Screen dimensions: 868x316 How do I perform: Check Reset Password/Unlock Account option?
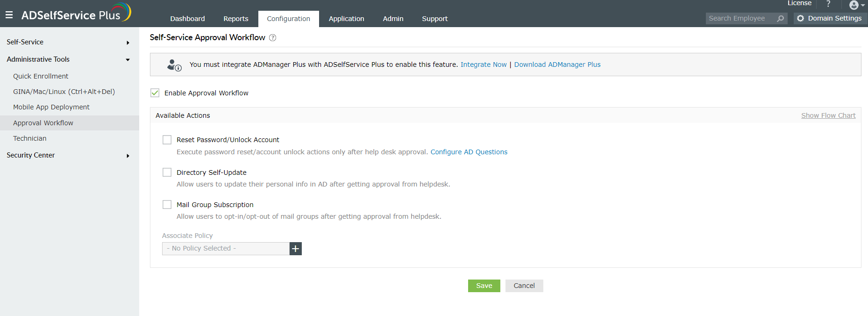click(167, 140)
